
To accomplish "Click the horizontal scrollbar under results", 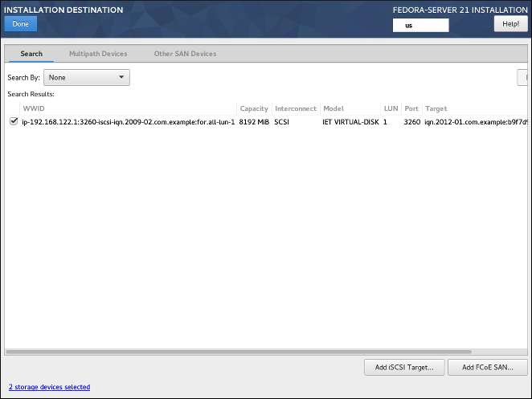I will pos(239,351).
